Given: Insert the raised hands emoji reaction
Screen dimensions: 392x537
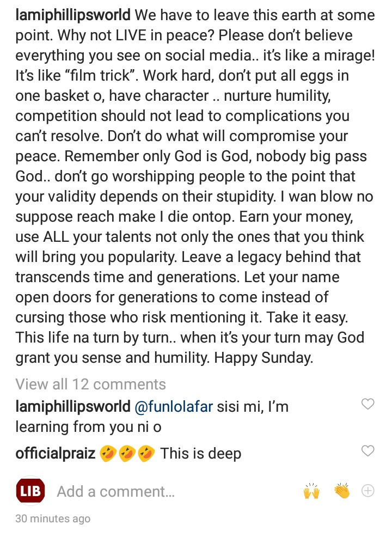Looking at the screenshot, I should click(x=311, y=491).
